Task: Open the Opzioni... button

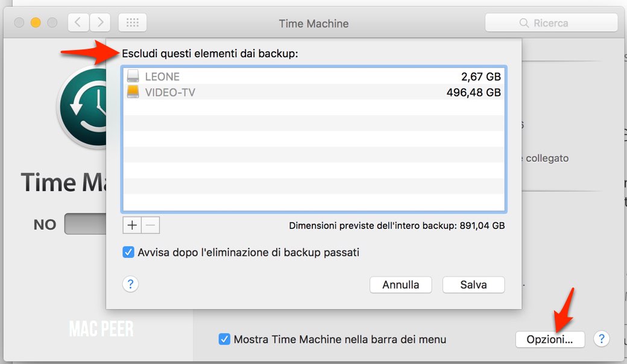Action: [x=550, y=339]
